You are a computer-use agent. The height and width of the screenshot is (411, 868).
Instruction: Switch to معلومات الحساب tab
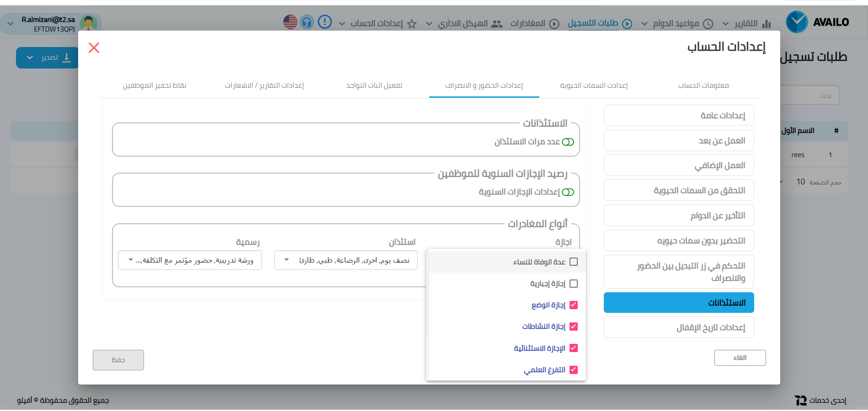click(x=703, y=85)
